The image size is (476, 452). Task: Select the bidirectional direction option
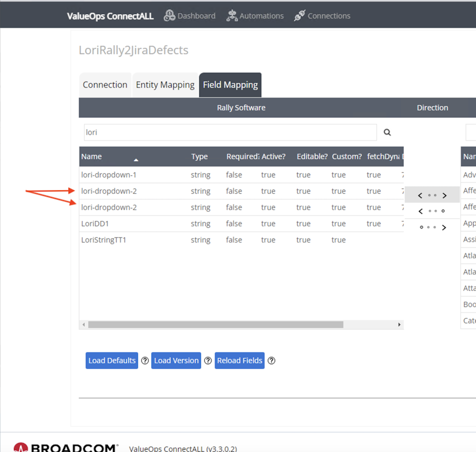(432, 195)
